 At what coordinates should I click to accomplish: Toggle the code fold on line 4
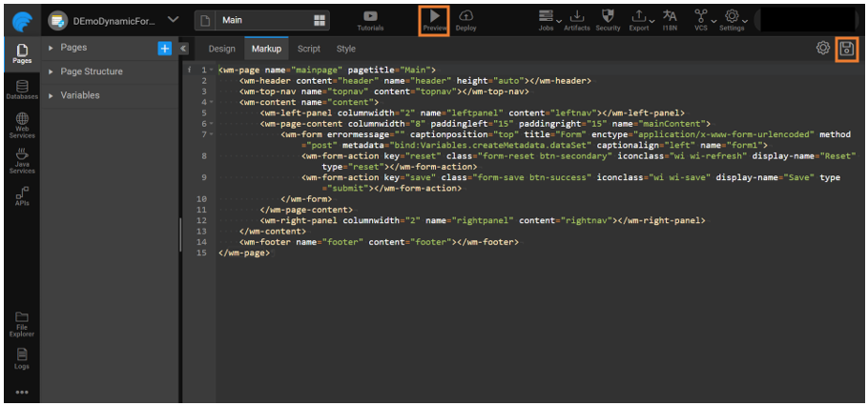click(210, 101)
